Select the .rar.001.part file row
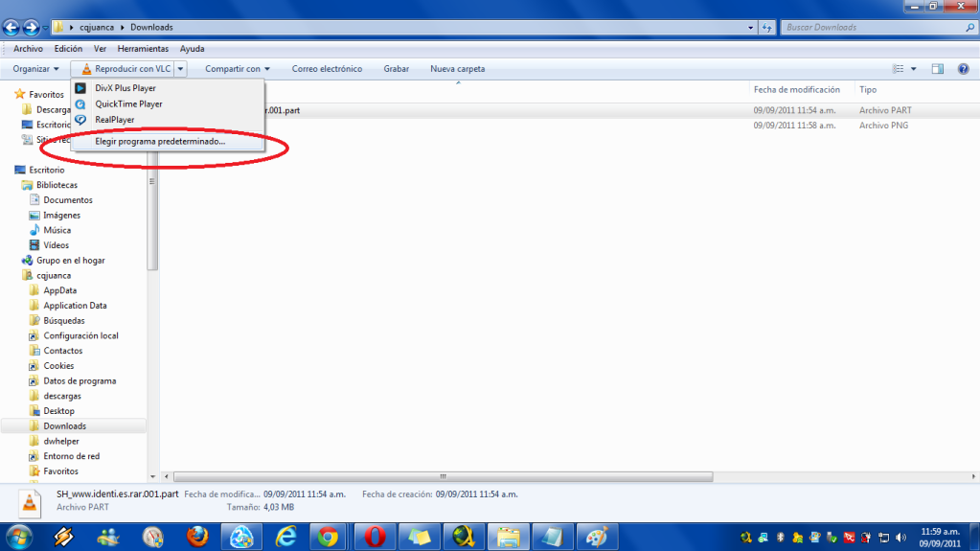 coord(569,110)
